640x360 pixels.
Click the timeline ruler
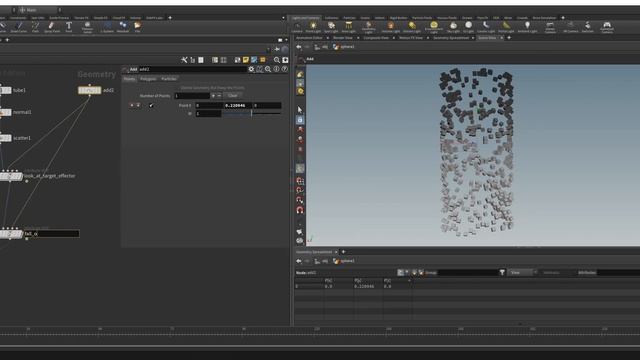320,331
